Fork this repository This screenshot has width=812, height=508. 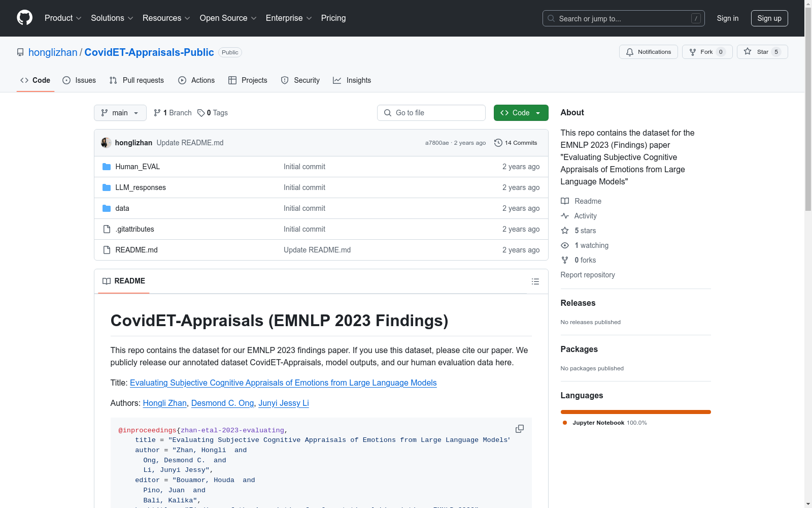[707, 52]
